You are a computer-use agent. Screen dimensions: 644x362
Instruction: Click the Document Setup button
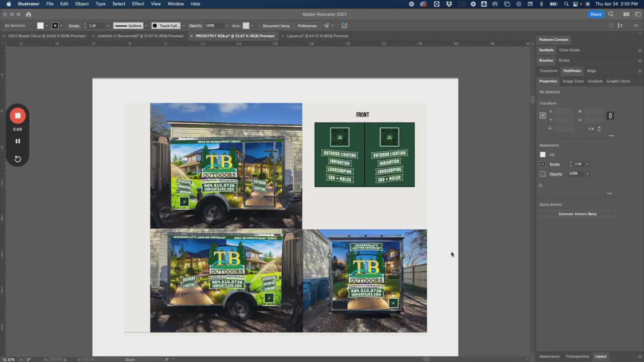pyautogui.click(x=276, y=26)
